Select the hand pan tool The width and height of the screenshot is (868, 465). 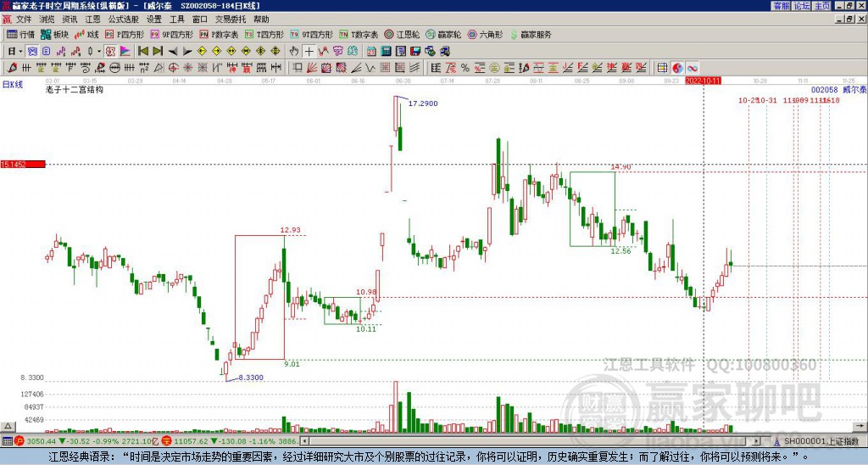294,52
